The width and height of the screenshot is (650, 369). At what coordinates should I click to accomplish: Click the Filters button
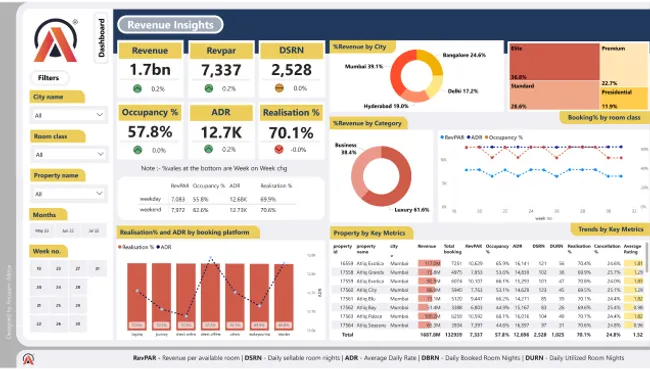(49, 78)
